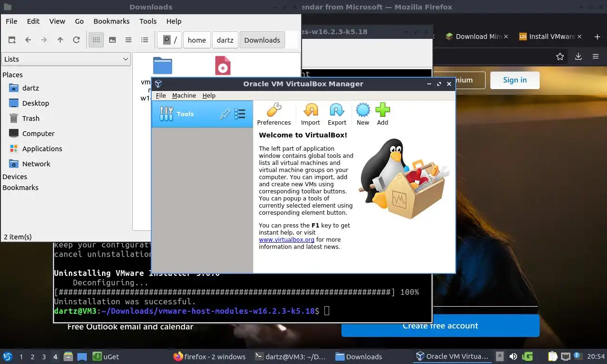Click the terminal taskbar entry
This screenshot has width=607, height=364.
[290, 356]
